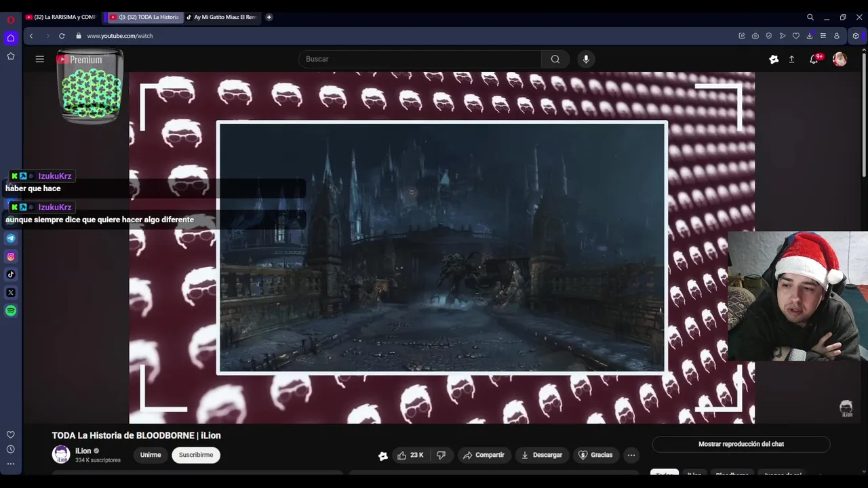Viewport: 868px width, 488px height.
Task: Open the sidebar heart favorites icon
Action: [x=11, y=434]
